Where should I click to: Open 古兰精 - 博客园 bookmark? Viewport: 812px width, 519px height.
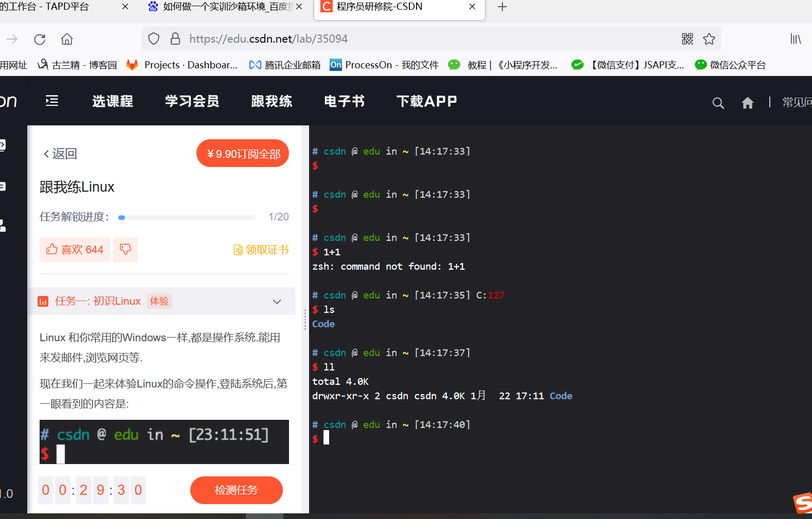pos(78,65)
